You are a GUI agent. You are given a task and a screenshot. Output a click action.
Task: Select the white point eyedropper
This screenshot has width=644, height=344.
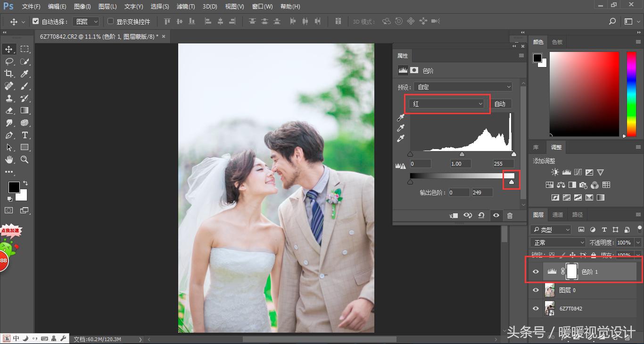coord(401,138)
